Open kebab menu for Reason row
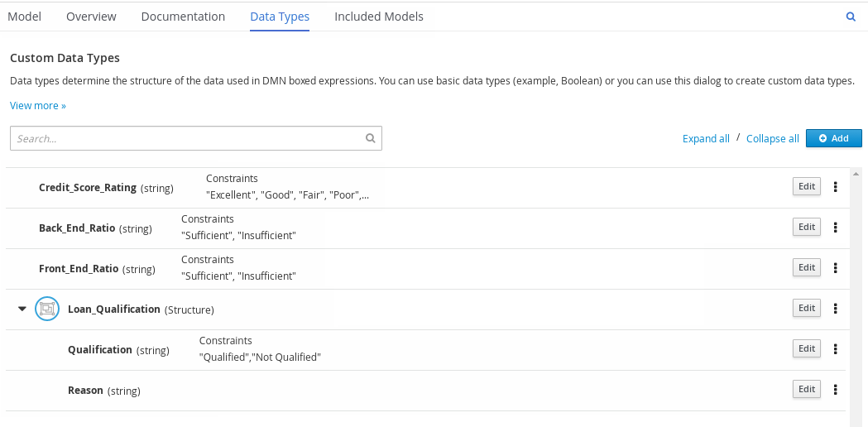This screenshot has height=427, width=868. coord(835,390)
